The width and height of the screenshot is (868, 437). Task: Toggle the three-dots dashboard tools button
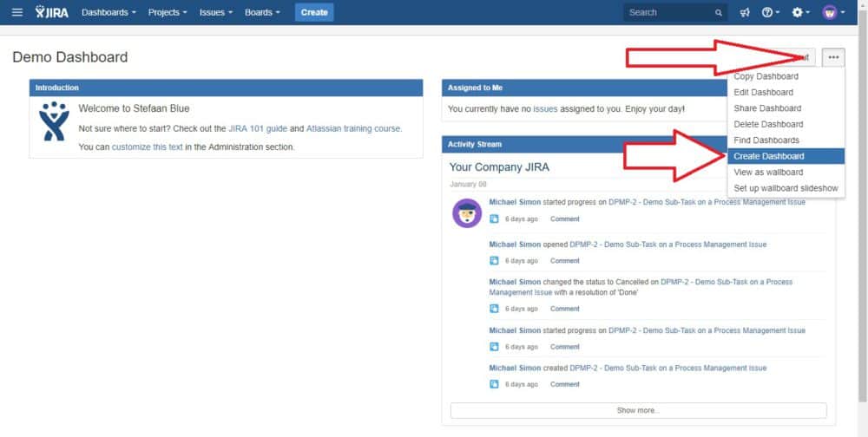833,57
